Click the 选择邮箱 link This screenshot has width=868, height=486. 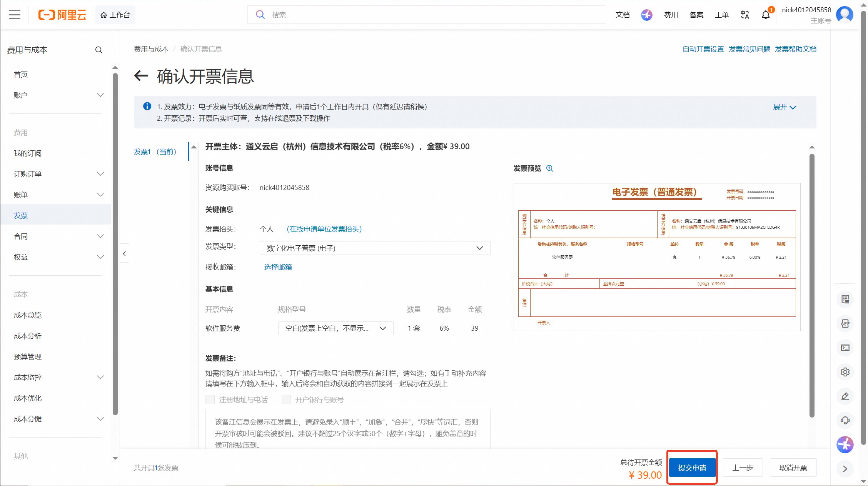(278, 267)
